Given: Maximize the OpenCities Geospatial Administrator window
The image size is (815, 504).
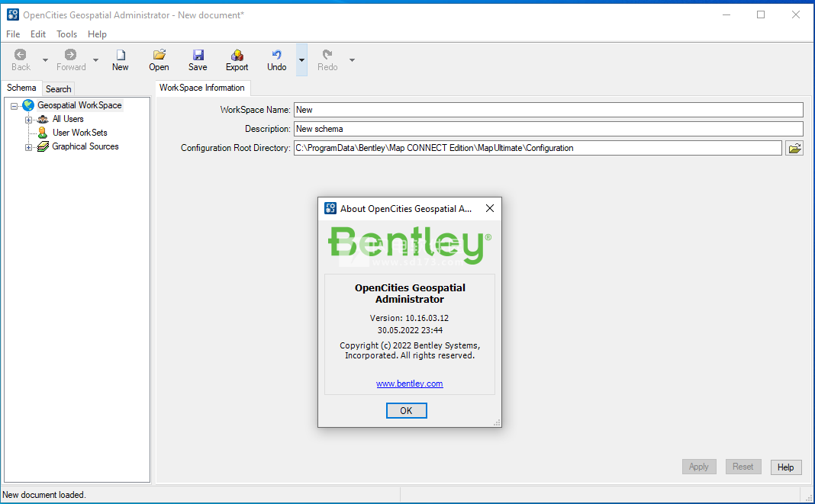Looking at the screenshot, I should tap(761, 14).
